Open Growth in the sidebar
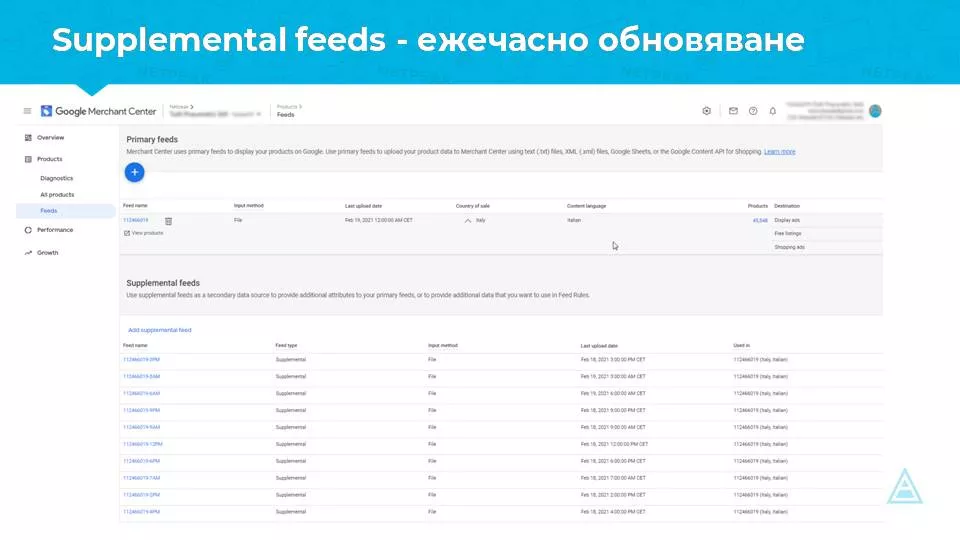 tap(47, 253)
